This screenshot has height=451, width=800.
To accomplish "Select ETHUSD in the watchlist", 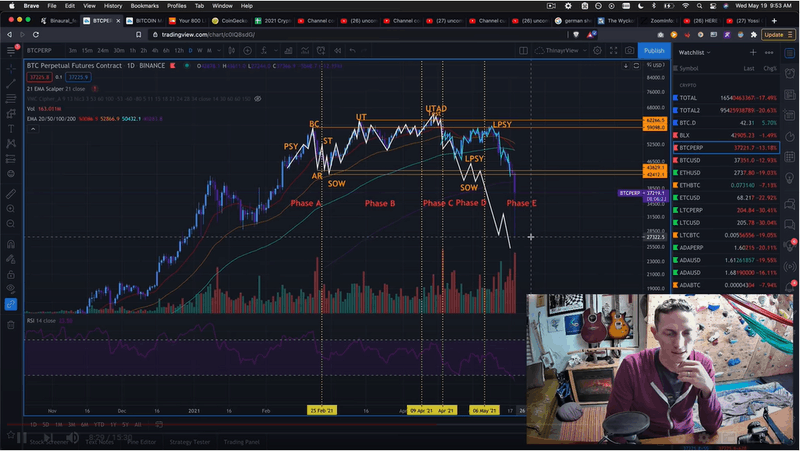I will [x=726, y=173].
